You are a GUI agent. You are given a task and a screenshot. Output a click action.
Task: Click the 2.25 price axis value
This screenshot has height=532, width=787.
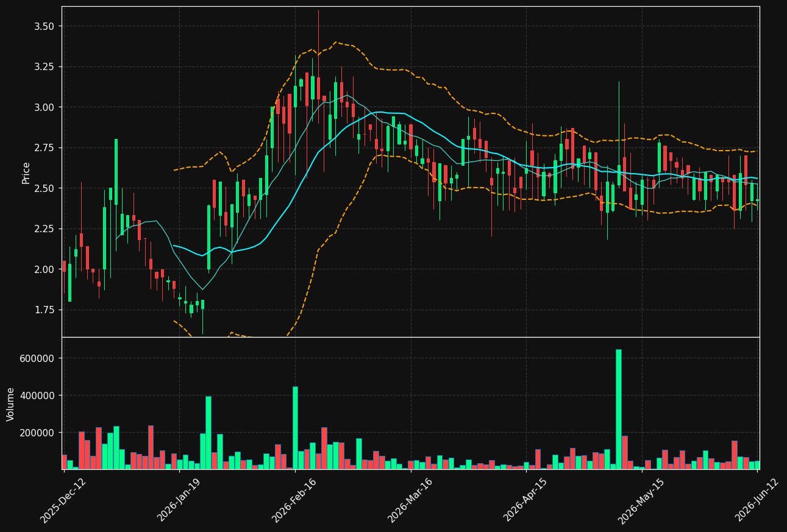45,229
